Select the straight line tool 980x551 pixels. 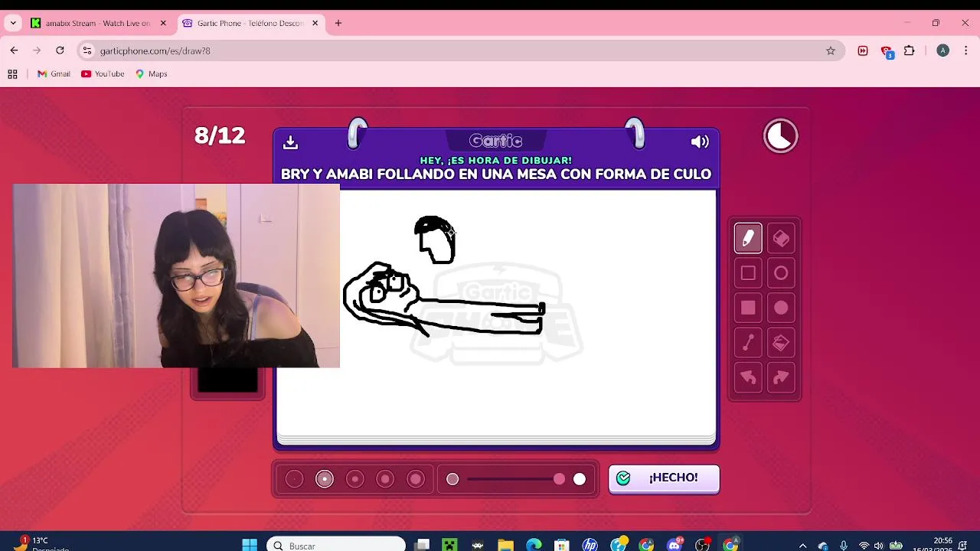click(x=748, y=343)
